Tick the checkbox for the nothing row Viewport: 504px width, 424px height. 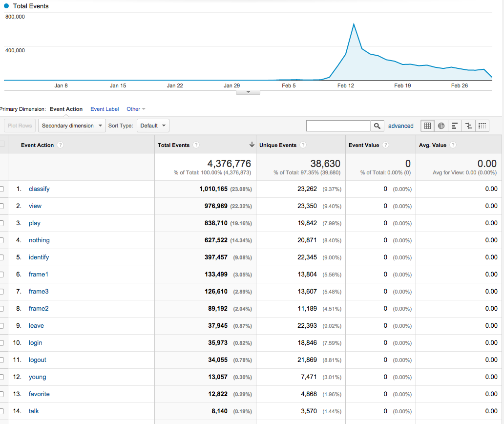pyautogui.click(x=1, y=240)
